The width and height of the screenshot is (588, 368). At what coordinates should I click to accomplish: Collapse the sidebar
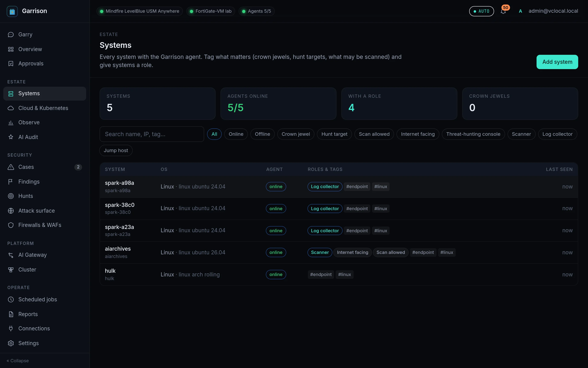coord(18,361)
